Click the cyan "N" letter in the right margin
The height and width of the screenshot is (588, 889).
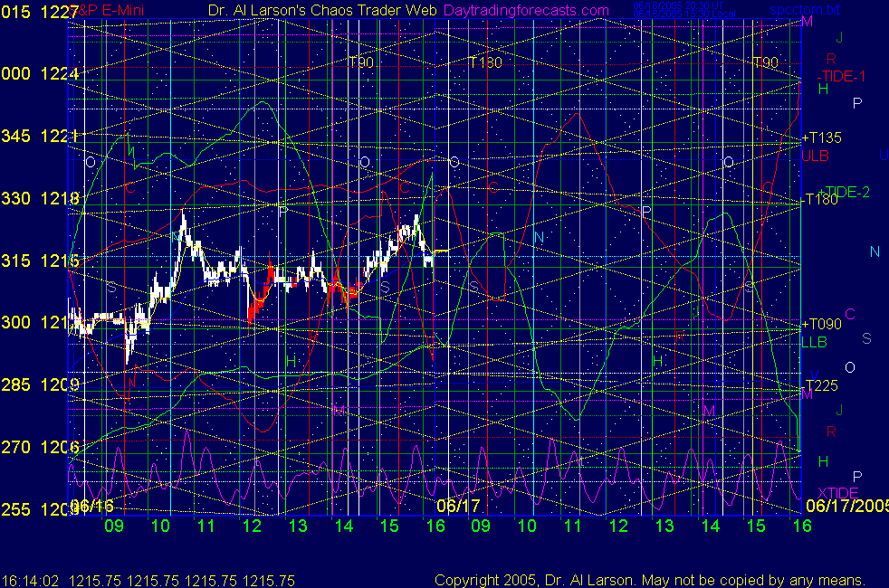875,252
